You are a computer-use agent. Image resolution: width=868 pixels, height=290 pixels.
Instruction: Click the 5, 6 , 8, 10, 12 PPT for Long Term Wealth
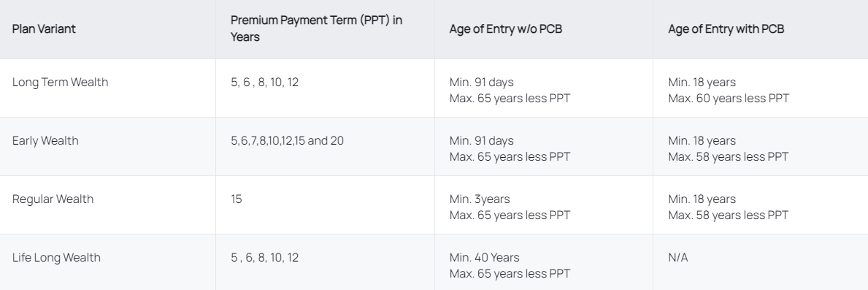(x=264, y=83)
